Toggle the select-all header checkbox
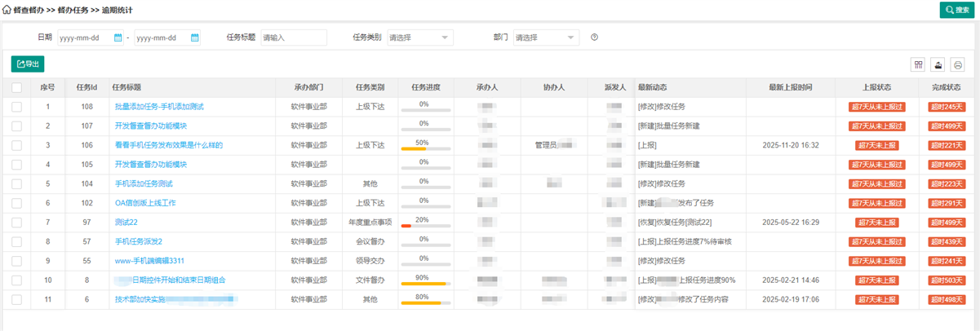This screenshot has height=331, width=980. point(17,87)
